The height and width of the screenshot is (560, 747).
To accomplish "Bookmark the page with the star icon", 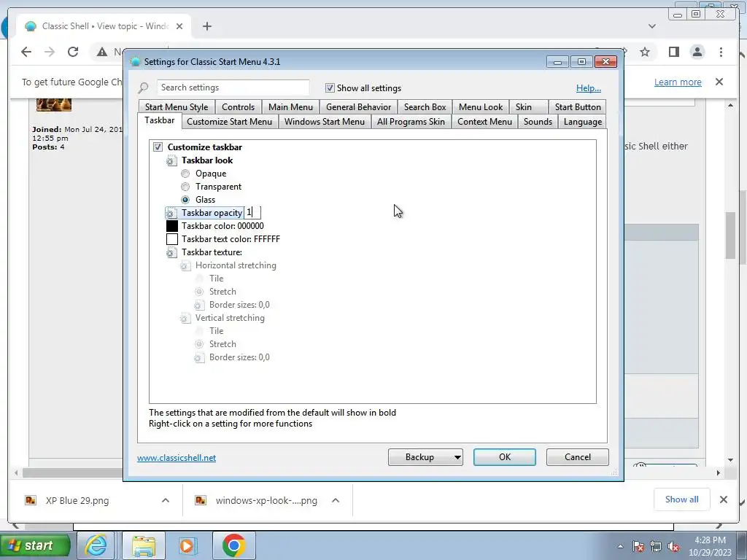I will pyautogui.click(x=645, y=52).
